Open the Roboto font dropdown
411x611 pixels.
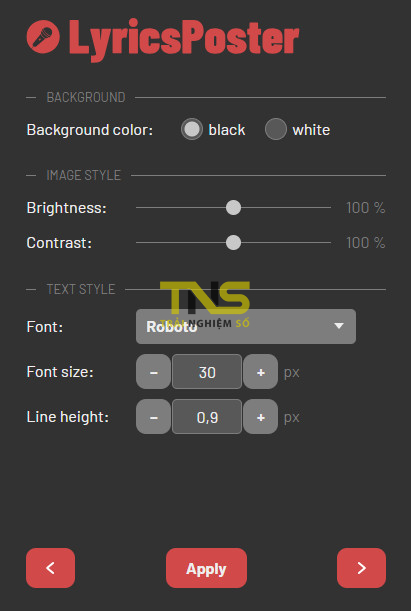[x=246, y=327]
